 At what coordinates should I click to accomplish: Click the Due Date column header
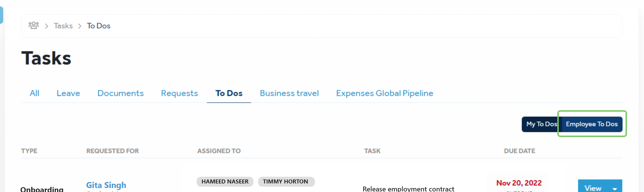click(519, 151)
